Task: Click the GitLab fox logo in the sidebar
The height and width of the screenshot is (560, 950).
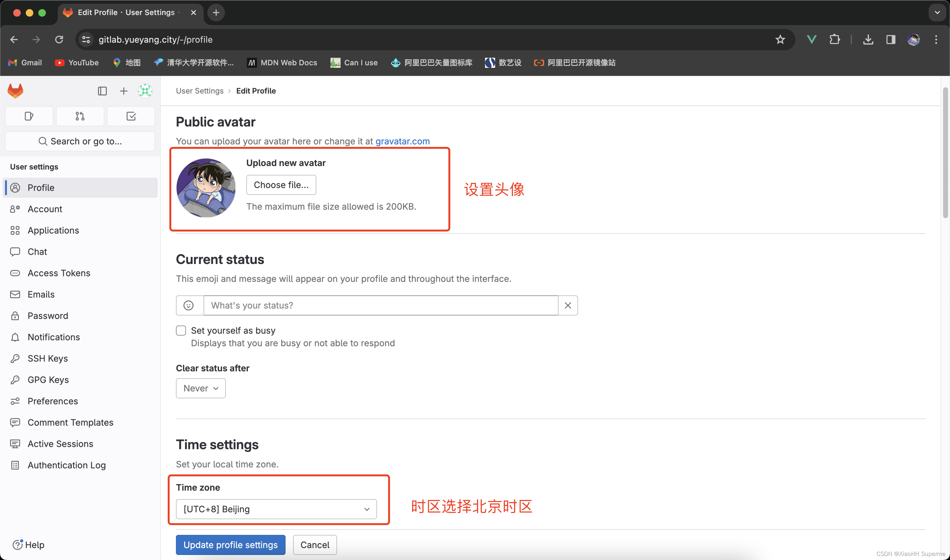Action: [x=15, y=91]
